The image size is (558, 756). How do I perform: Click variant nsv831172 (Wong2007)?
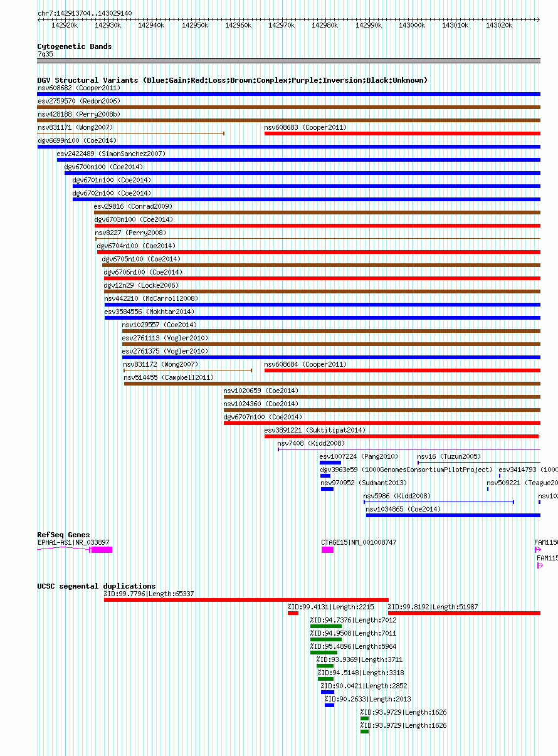coord(161,364)
